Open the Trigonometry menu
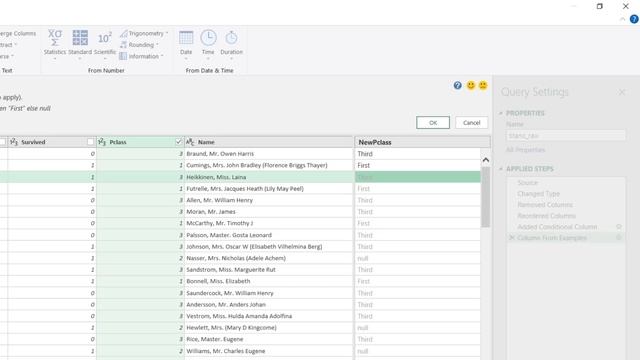The height and width of the screenshot is (360, 640). pyautogui.click(x=144, y=33)
